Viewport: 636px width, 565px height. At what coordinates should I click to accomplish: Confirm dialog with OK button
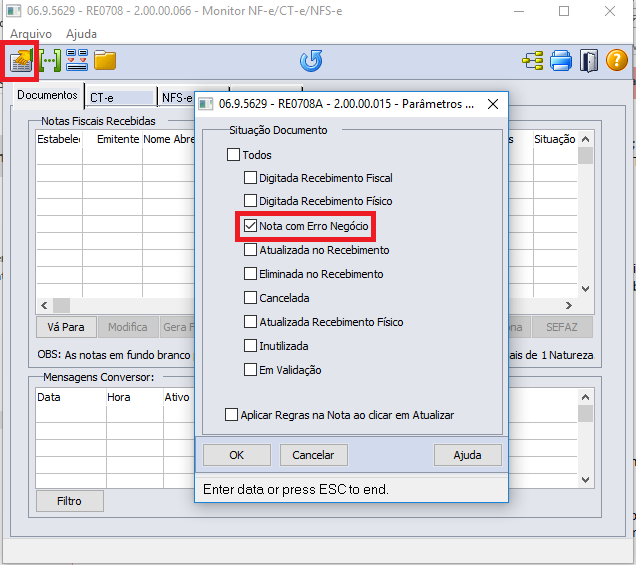(236, 455)
